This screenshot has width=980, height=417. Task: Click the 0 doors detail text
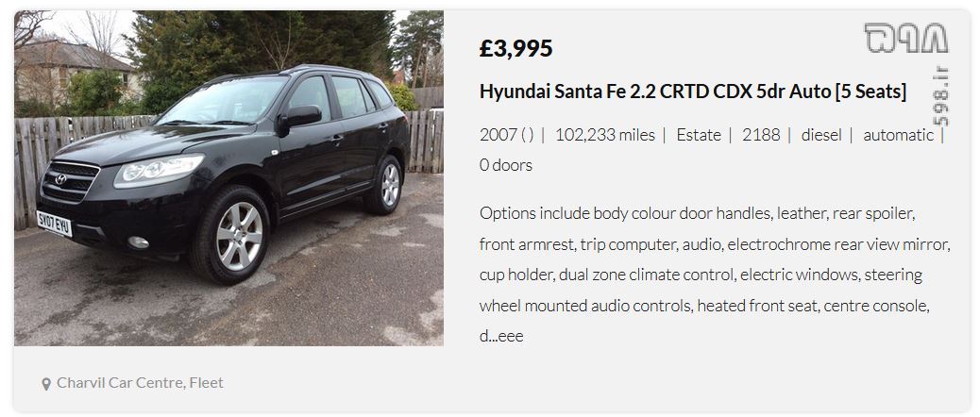coord(506,165)
